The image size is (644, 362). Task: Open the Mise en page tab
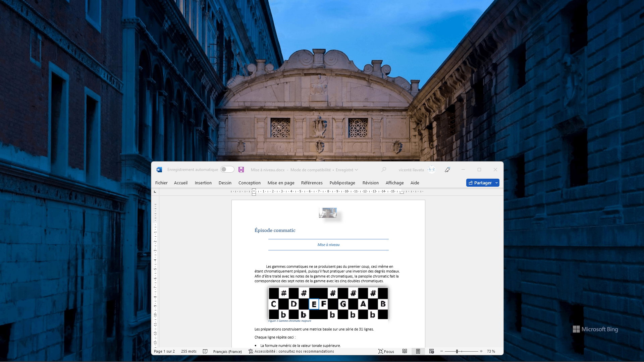point(281,183)
